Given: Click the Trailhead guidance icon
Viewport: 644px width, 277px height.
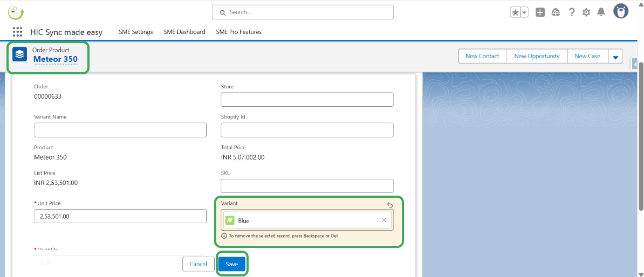Looking at the screenshot, I should (x=556, y=12).
